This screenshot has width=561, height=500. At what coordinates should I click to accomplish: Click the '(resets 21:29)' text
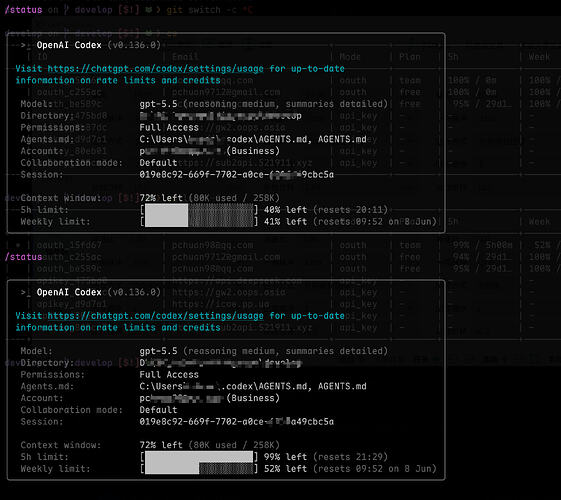[350, 457]
